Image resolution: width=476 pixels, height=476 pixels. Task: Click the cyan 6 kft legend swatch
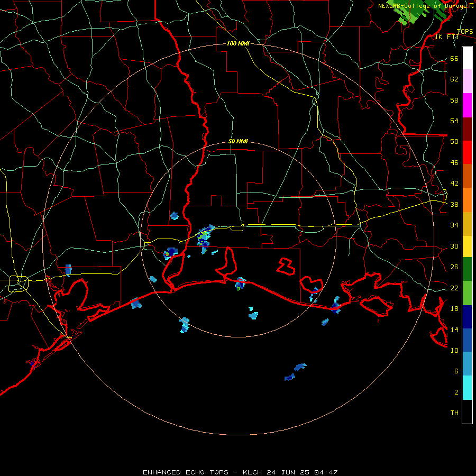[467, 388]
